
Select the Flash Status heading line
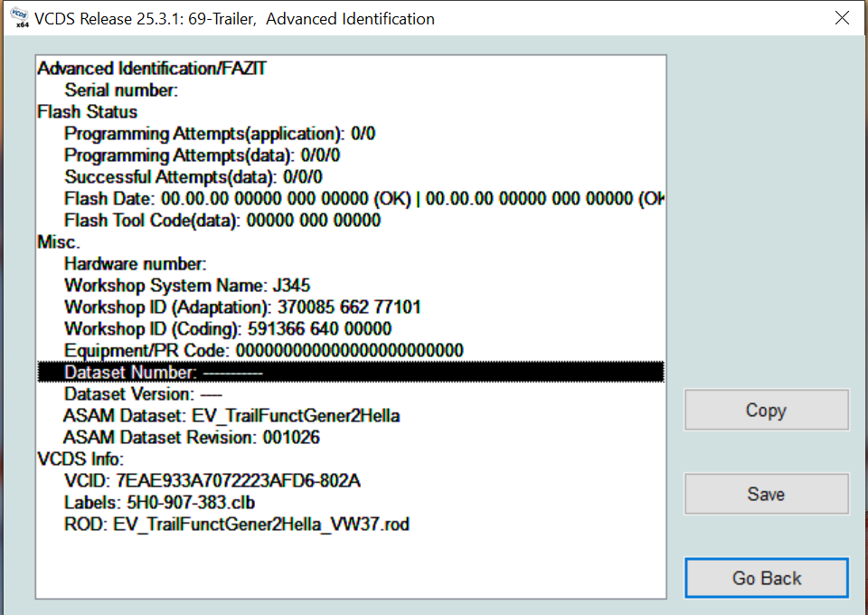tap(351, 112)
